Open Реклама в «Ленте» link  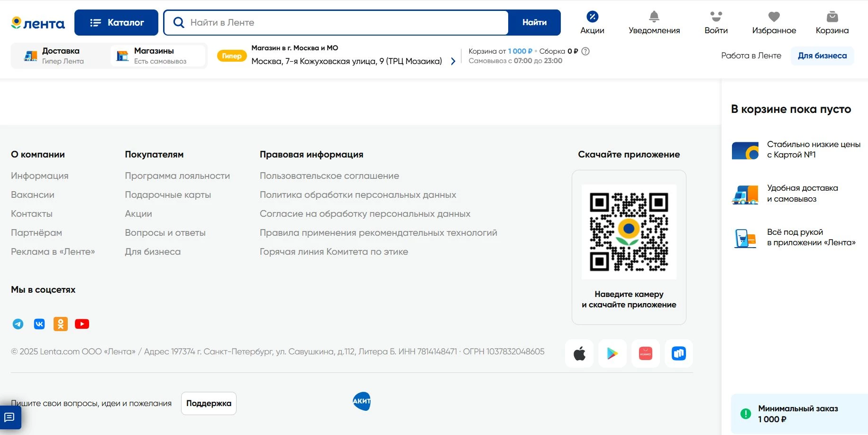(x=53, y=251)
